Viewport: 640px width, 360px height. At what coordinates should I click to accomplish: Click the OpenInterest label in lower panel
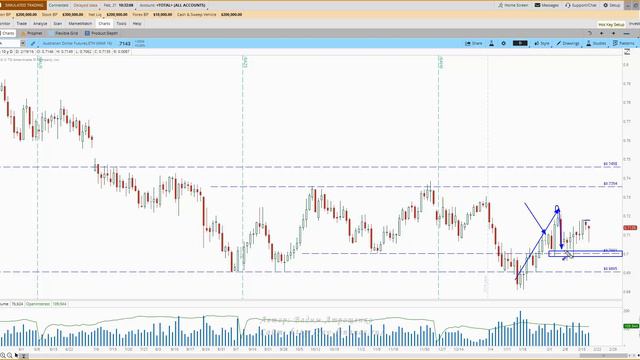click(38, 304)
